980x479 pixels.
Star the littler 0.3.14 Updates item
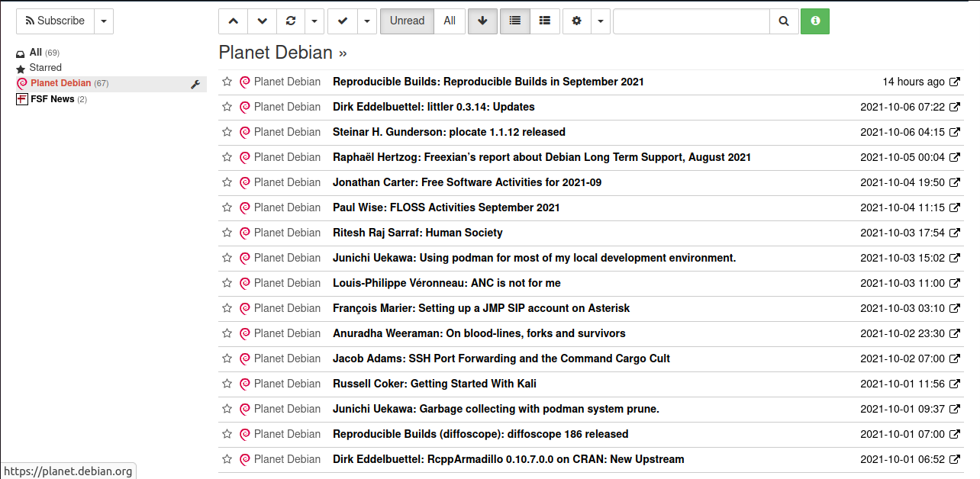(227, 107)
